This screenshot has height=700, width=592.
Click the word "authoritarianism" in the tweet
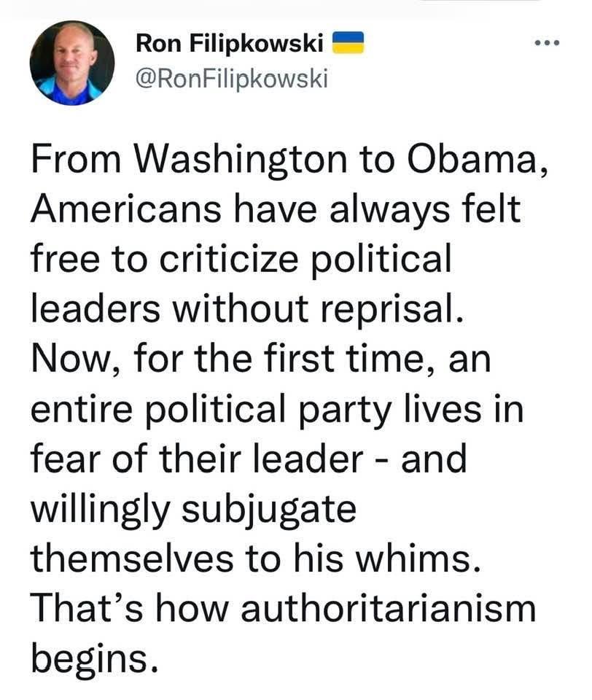388,608
